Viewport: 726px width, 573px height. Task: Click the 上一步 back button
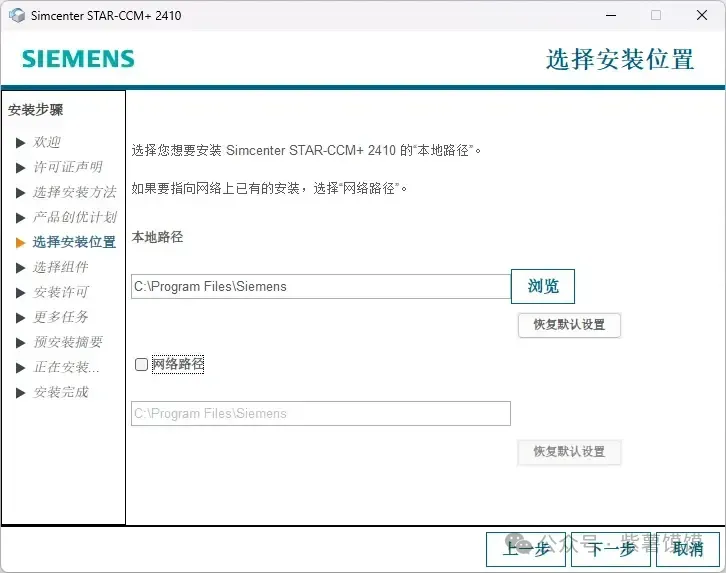pyautogui.click(x=526, y=548)
